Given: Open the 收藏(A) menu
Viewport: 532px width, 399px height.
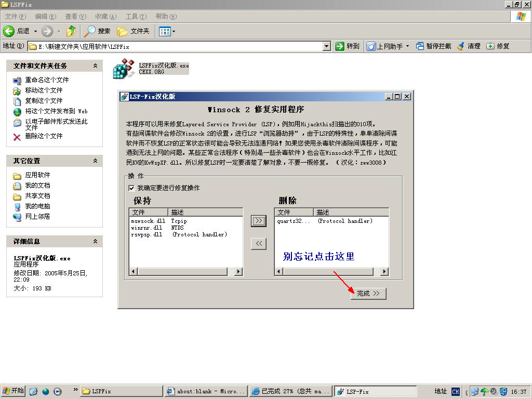Looking at the screenshot, I should tap(106, 16).
